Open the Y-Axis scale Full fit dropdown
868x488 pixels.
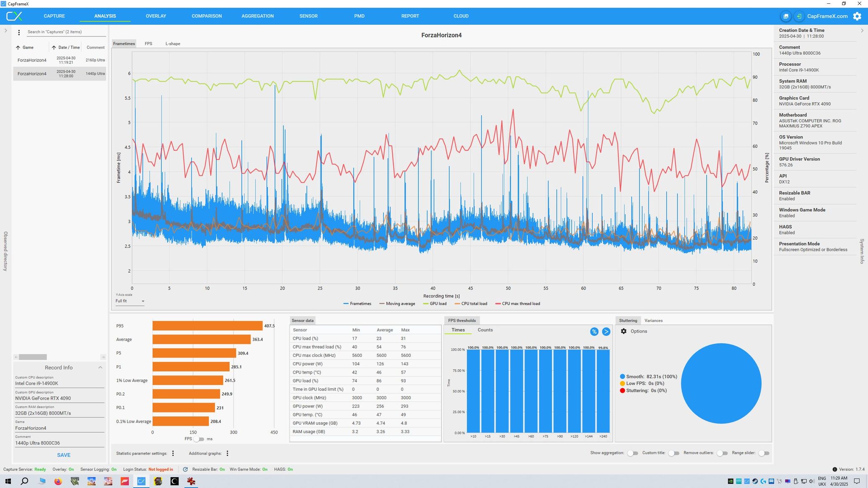130,301
